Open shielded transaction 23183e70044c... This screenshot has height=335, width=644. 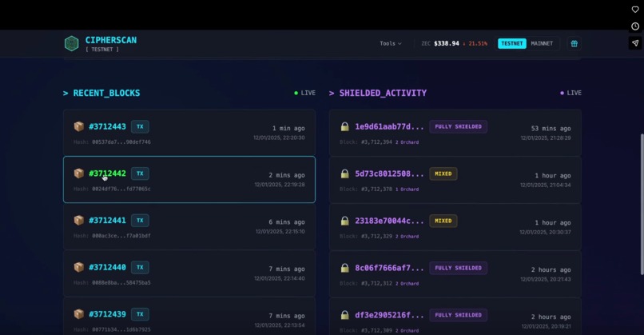point(389,221)
